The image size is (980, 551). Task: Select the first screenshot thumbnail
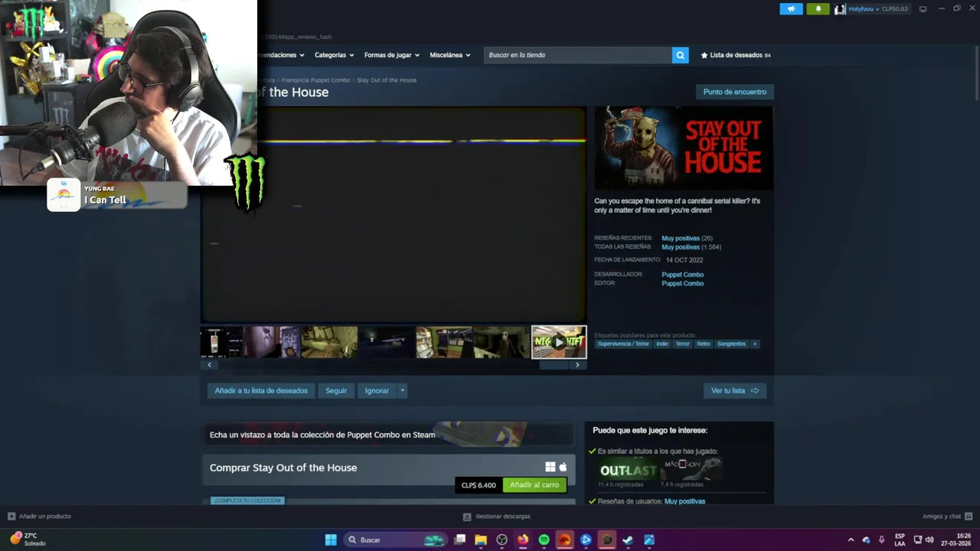pos(221,342)
